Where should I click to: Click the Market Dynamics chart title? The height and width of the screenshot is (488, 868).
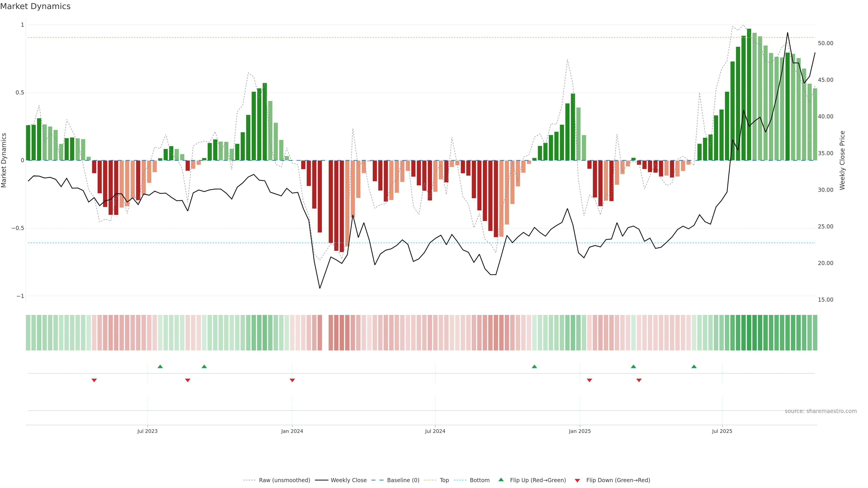[x=35, y=6]
